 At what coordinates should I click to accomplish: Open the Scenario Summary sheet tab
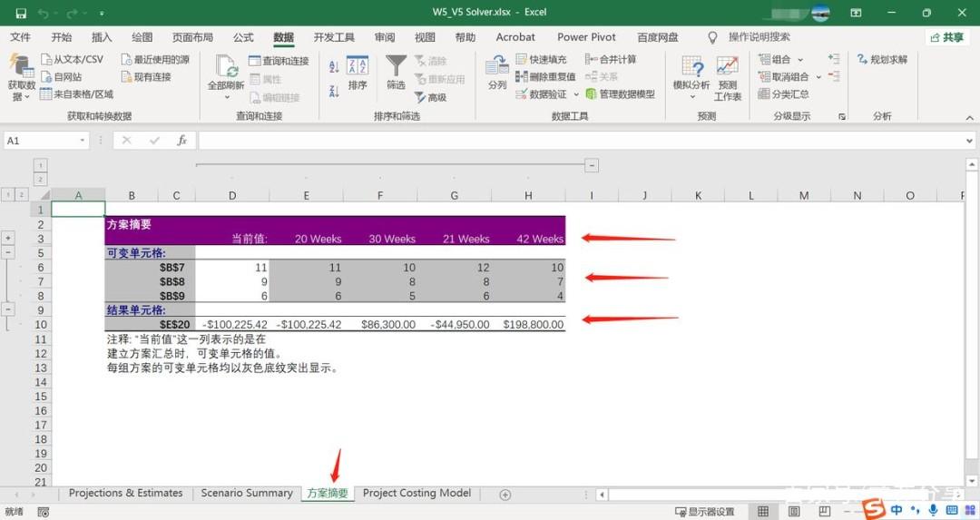tap(247, 493)
